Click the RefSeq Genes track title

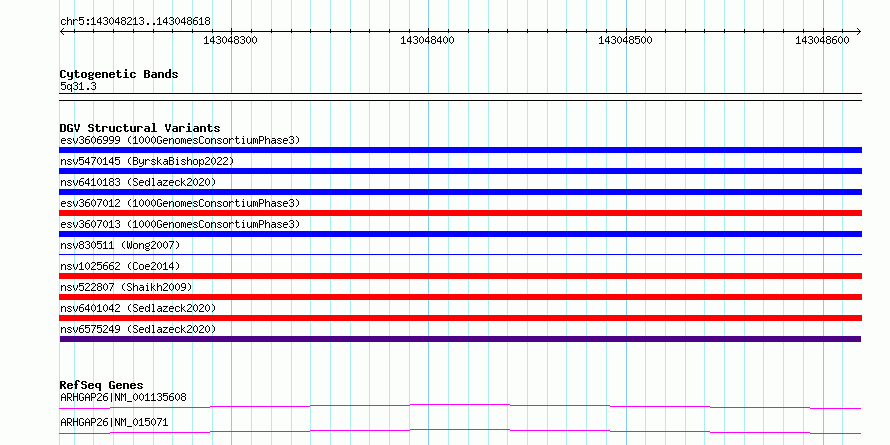(102, 385)
